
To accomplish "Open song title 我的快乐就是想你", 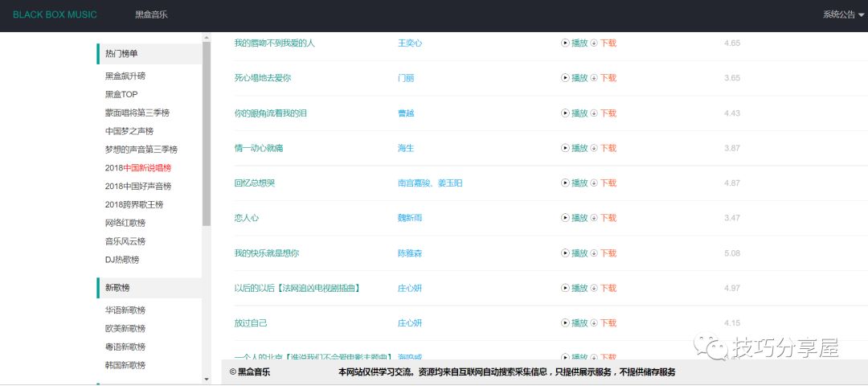I will 267,253.
